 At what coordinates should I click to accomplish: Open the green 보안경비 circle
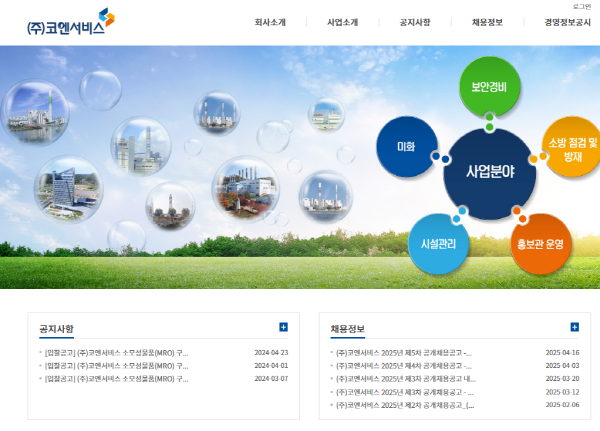pos(489,86)
